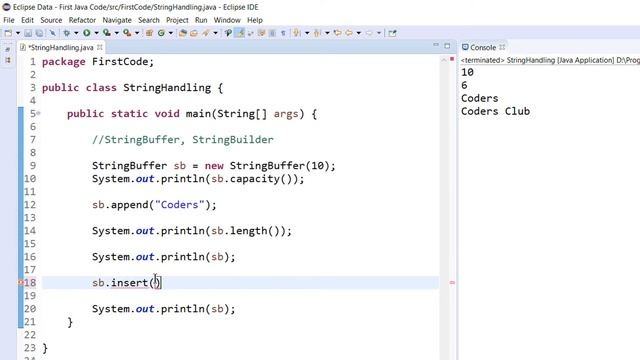Click the Back navigation arrow icon

pyautogui.click(x=349, y=33)
